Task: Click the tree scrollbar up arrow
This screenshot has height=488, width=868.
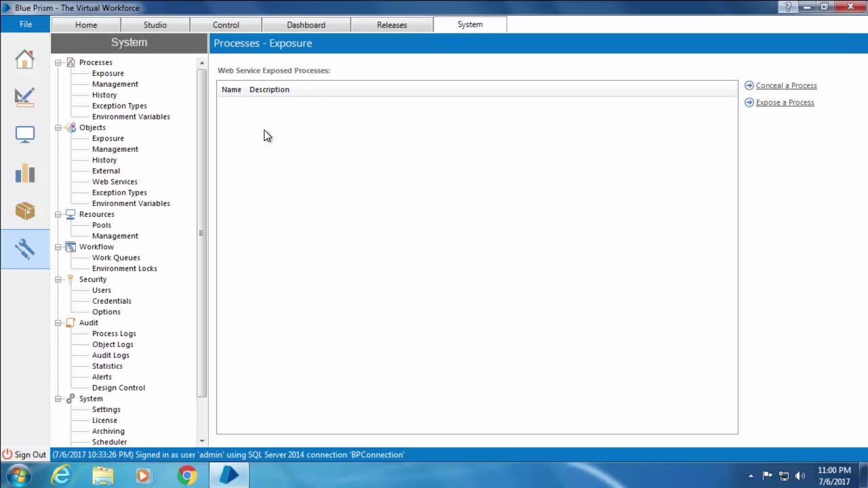Action: (201, 62)
